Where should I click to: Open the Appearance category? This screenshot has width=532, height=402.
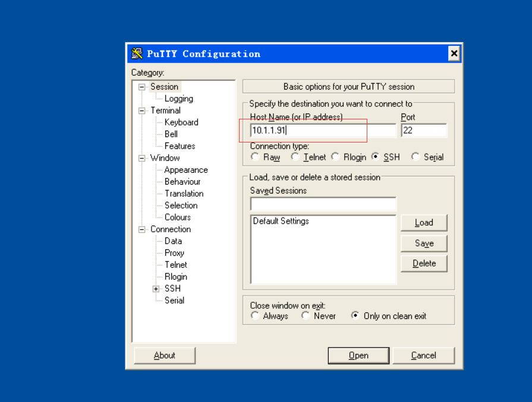pyautogui.click(x=186, y=170)
